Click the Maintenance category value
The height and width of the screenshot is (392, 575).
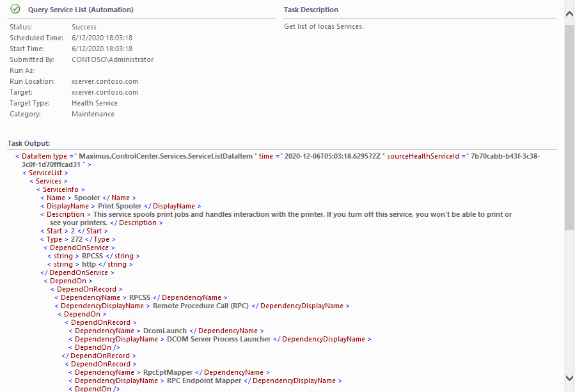click(93, 114)
